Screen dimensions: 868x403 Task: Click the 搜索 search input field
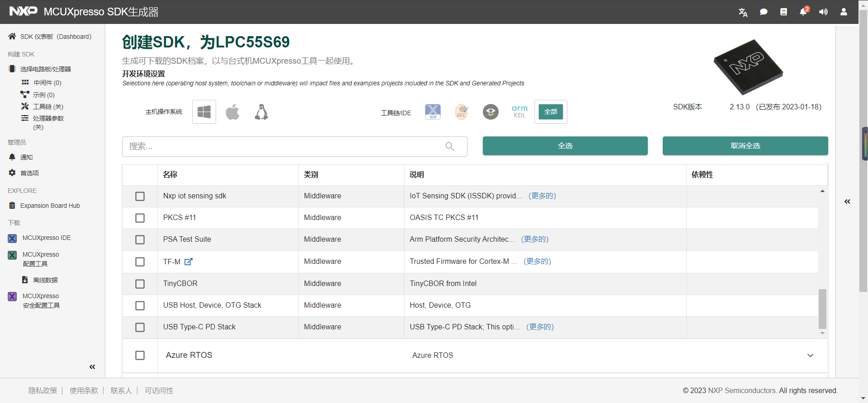(294, 146)
